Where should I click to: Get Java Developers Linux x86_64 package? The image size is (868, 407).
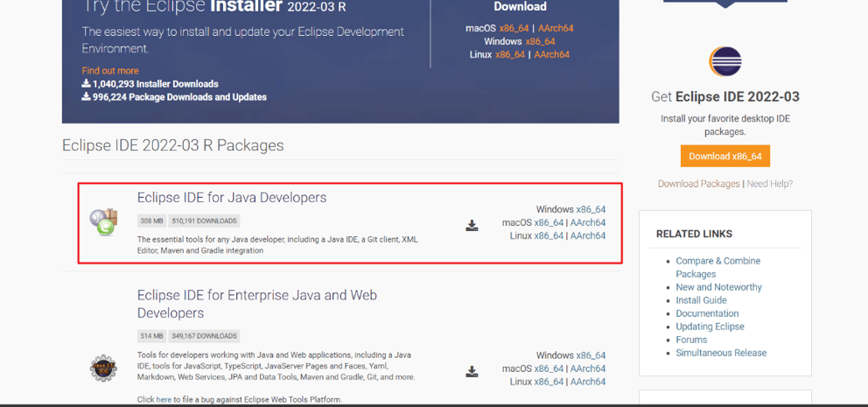[x=549, y=236]
